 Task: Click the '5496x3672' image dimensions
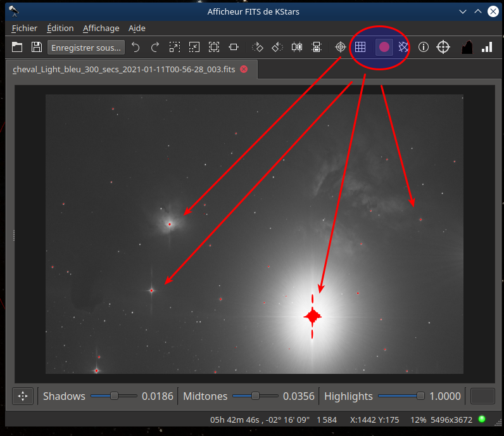click(451, 420)
